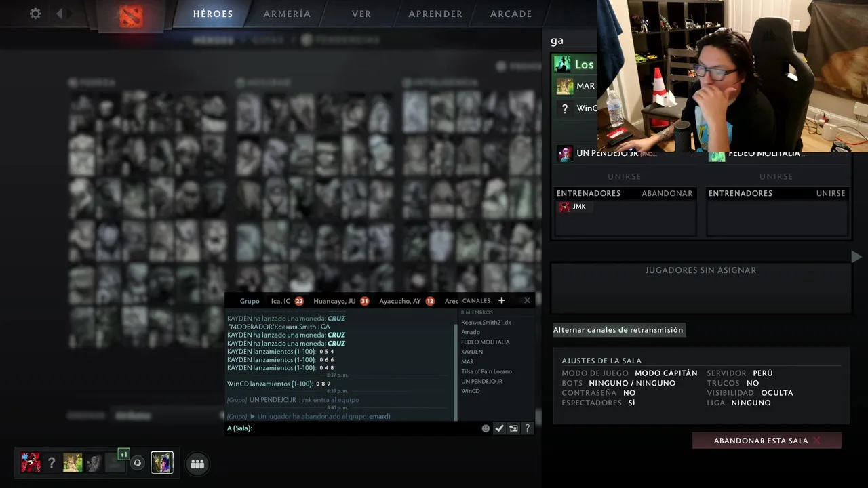Click UNIRSE under left team
Screen dimensions: 868x488
624,176
